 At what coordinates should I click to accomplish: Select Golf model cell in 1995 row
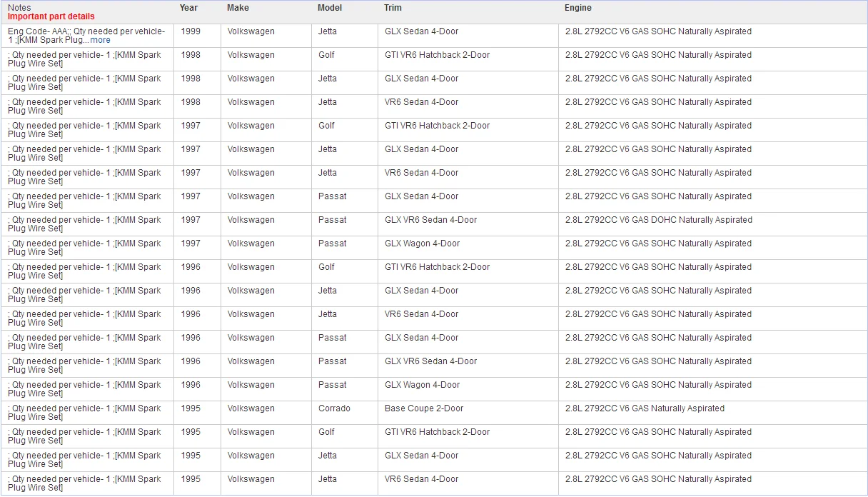click(x=344, y=436)
